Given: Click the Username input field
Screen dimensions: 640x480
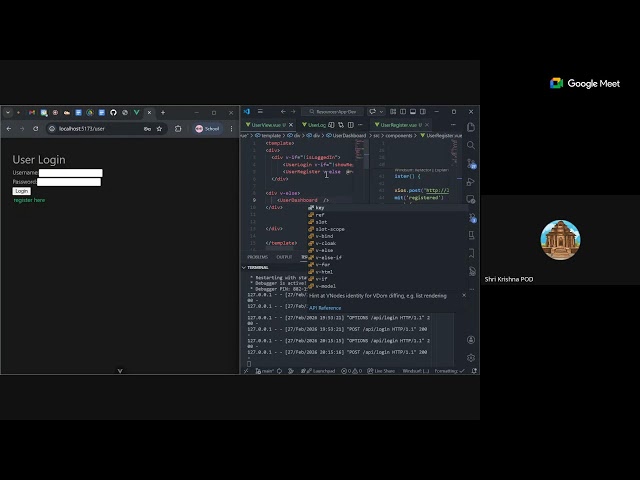Looking at the screenshot, I should [71, 173].
